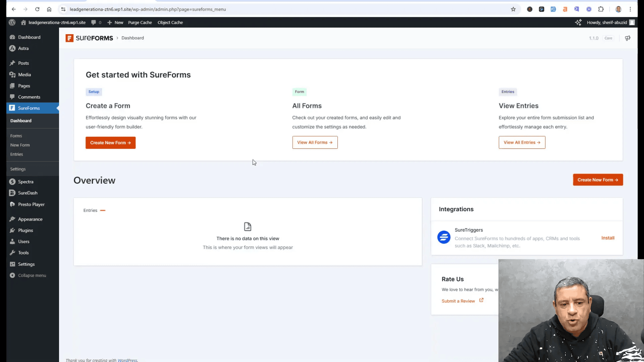Viewport: 644px width, 362px height.
Task: Open the Chrome extensions puzzle icon
Action: [x=601, y=9]
